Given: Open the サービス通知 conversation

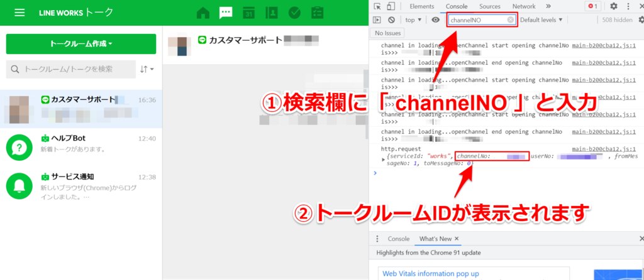Looking at the screenshot, I should tap(81, 186).
